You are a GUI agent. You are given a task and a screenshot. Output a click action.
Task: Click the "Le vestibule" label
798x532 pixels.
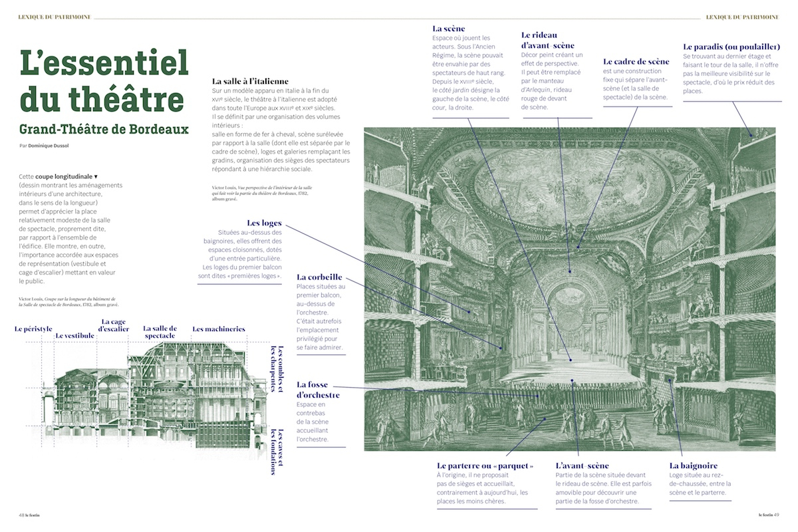click(x=74, y=336)
